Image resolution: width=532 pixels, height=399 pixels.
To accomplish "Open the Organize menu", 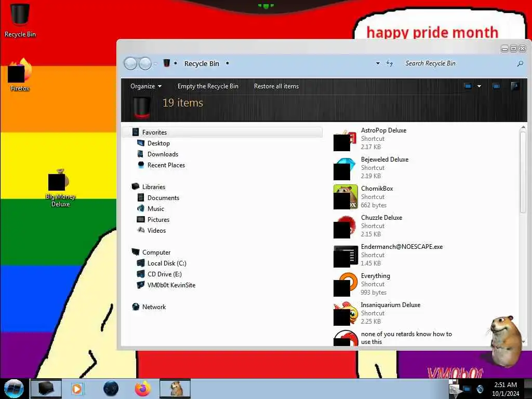I will pos(146,86).
